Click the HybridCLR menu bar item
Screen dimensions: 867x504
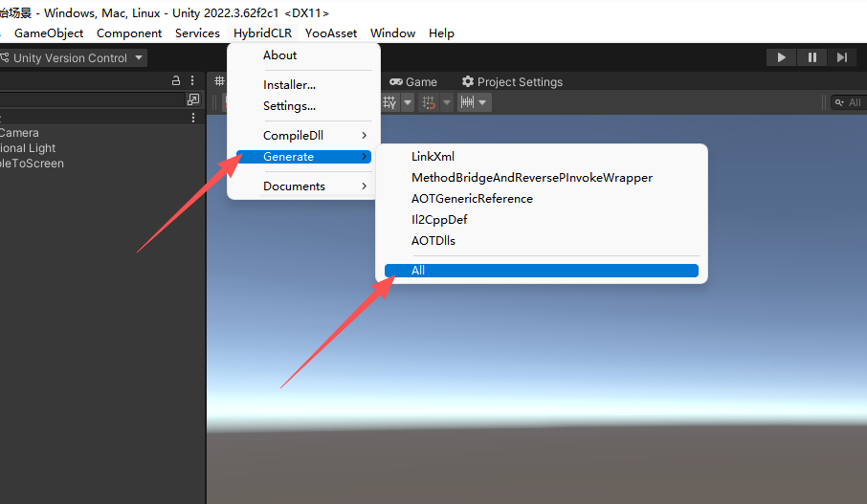[x=262, y=33]
